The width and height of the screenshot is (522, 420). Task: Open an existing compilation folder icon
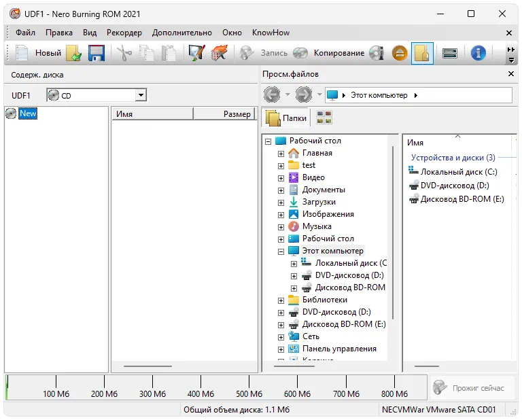tap(74, 53)
